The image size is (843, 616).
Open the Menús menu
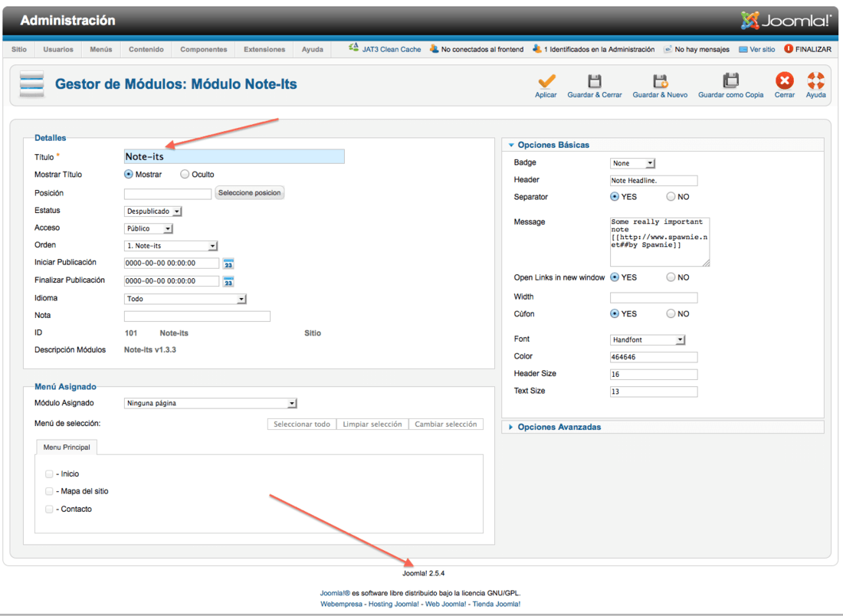pos(101,49)
